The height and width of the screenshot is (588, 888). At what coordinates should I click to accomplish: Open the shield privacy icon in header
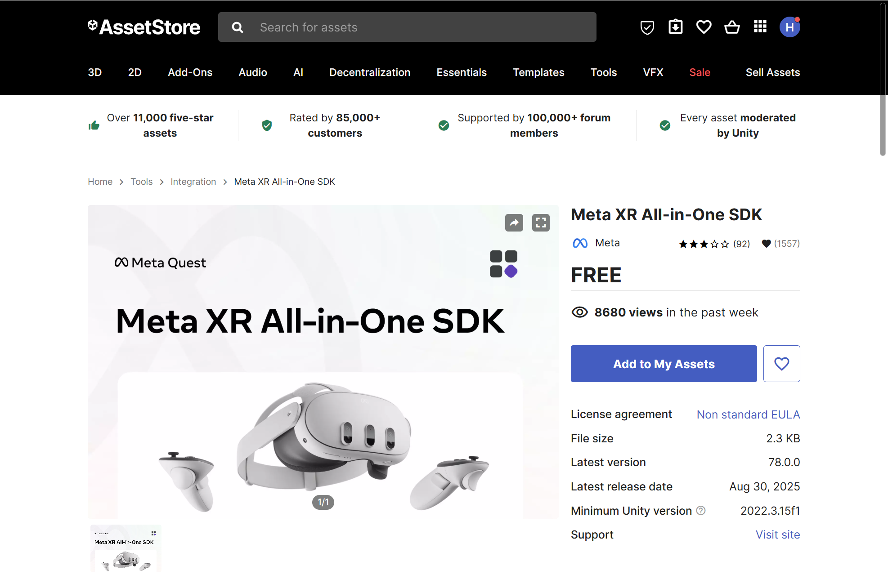pyautogui.click(x=647, y=27)
